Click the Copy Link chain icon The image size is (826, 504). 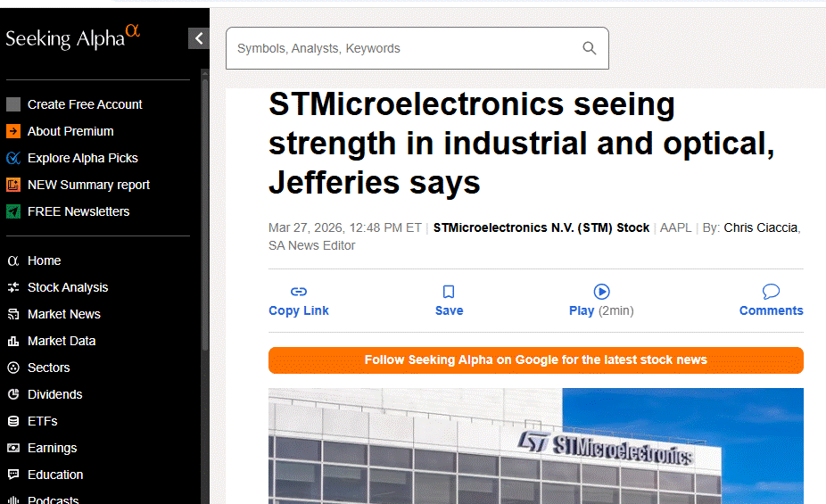pyautogui.click(x=299, y=292)
